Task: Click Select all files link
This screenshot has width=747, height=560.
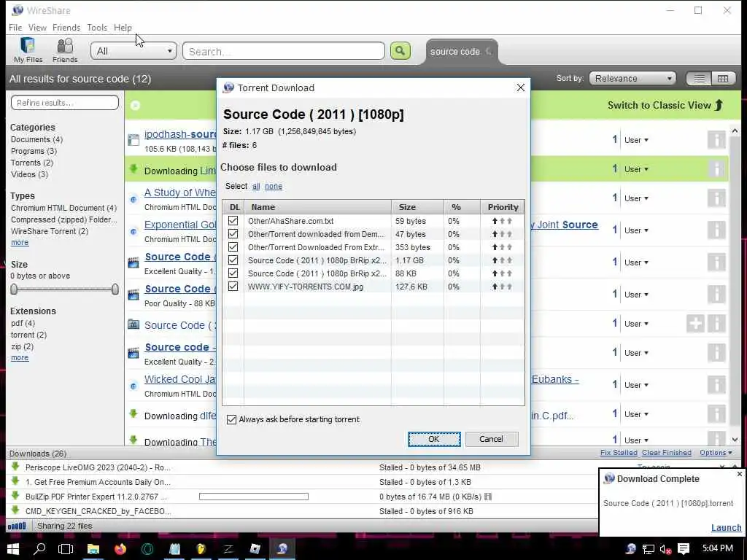Action: click(256, 186)
